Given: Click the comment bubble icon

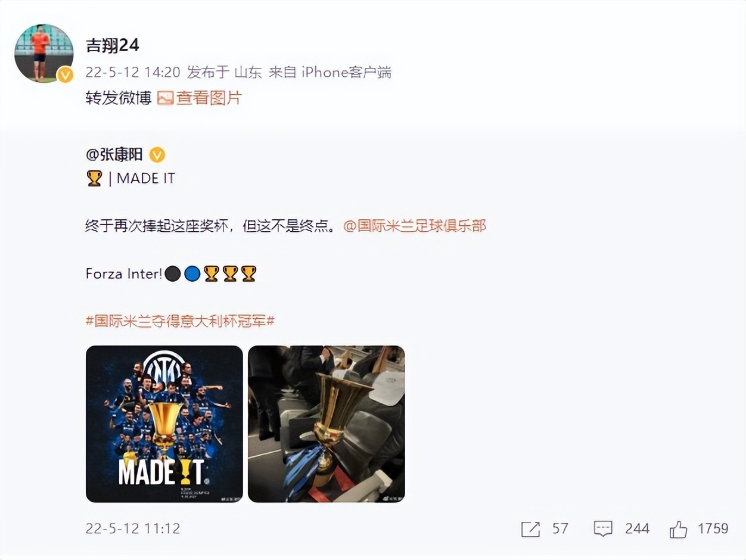Looking at the screenshot, I should pyautogui.click(x=604, y=529).
